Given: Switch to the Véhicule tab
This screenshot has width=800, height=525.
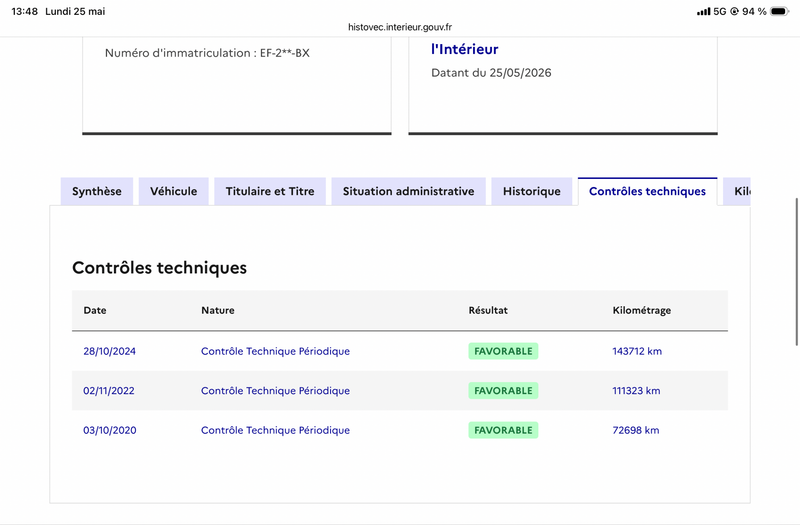Looking at the screenshot, I should (173, 191).
